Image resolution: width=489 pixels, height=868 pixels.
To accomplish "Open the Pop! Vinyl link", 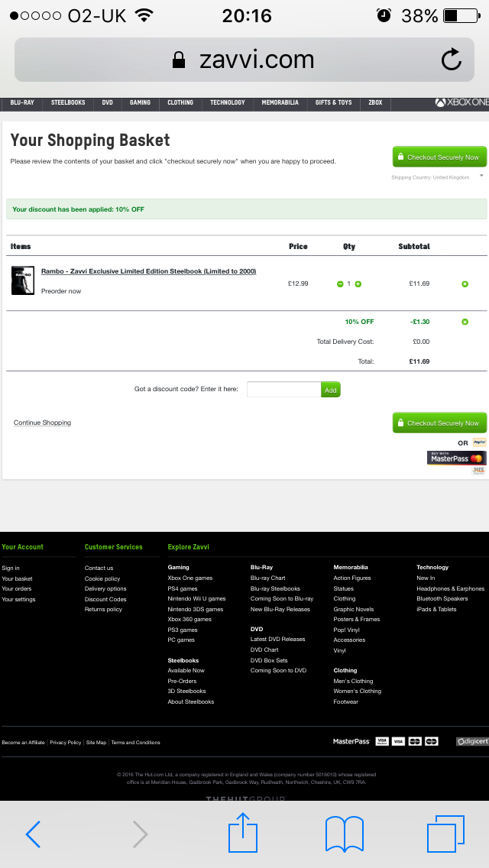I will coord(347,630).
